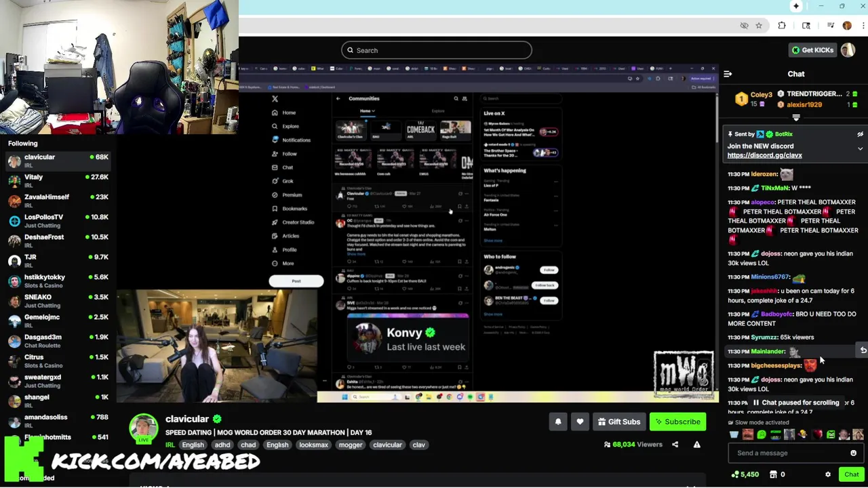Viewport: 868px width, 488px height.
Task: Open LosPollosTV channel in Following list
Action: point(58,221)
